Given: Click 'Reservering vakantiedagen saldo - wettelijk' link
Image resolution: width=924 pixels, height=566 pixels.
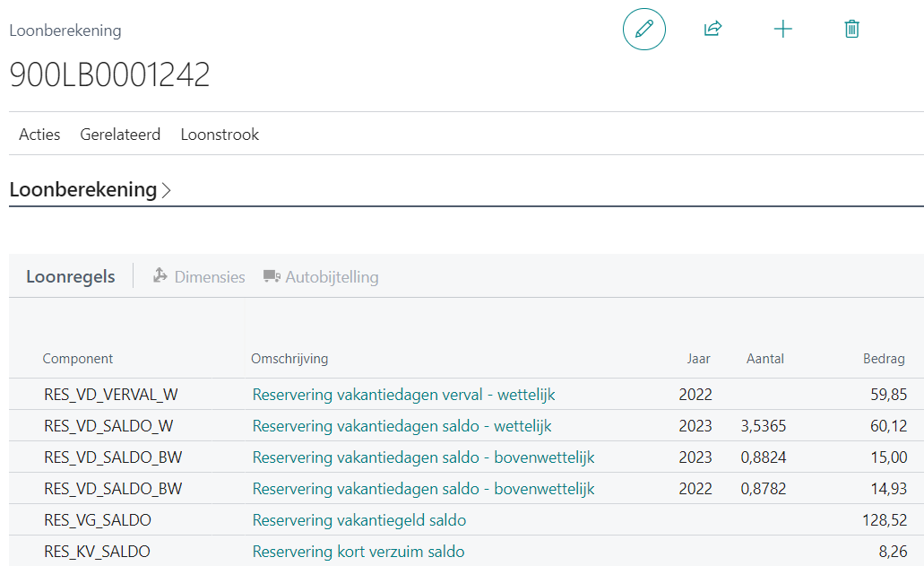Looking at the screenshot, I should (402, 426).
